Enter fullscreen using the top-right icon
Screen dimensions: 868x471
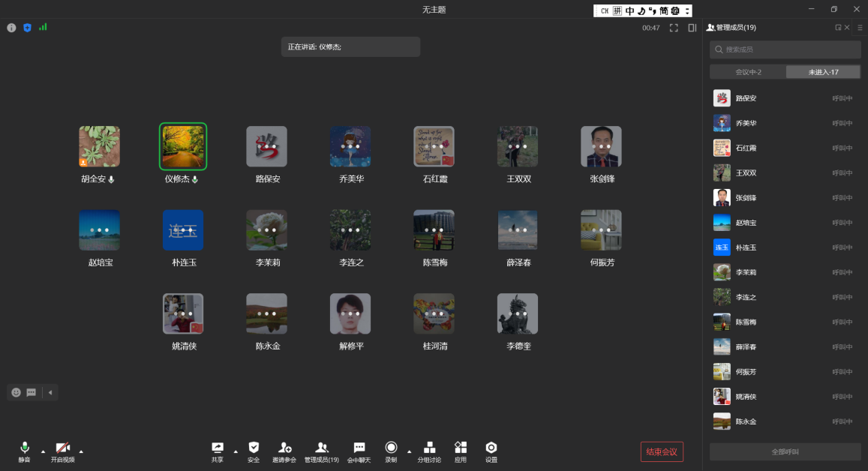click(674, 28)
